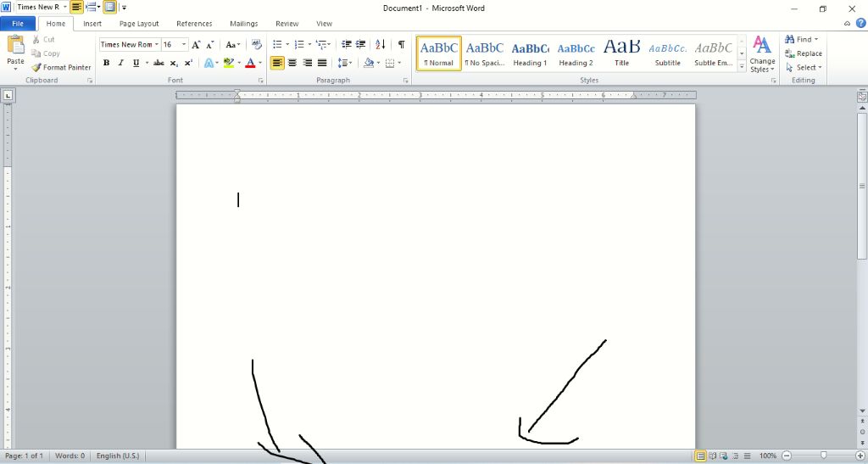Open the ribbon font name dropdown

[x=157, y=45]
